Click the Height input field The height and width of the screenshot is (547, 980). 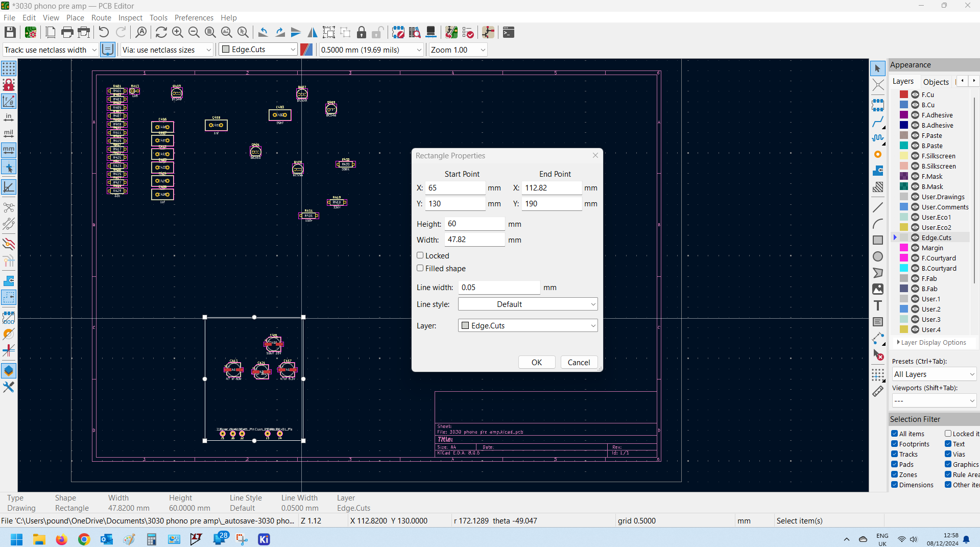[474, 224]
